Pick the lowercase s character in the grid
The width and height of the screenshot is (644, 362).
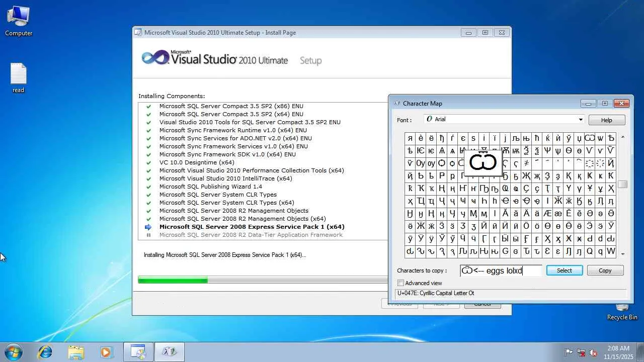point(473,138)
